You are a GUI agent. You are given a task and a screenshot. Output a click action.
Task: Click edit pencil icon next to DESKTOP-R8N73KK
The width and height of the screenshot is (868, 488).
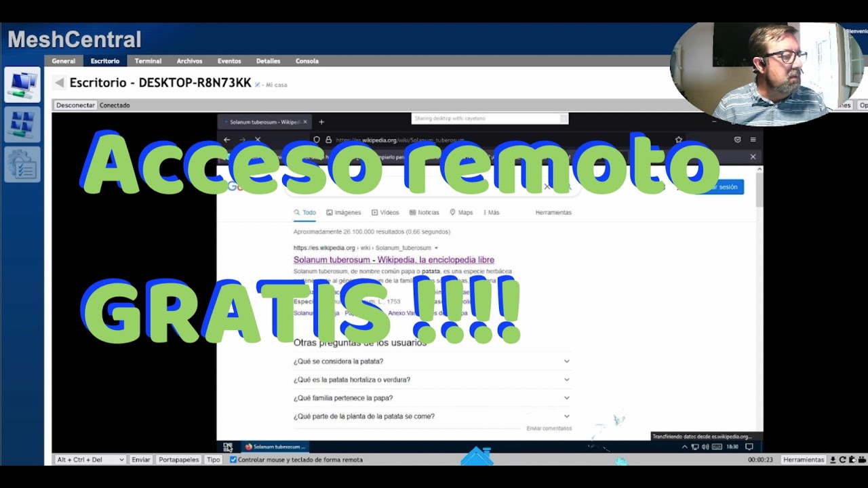[x=258, y=85]
